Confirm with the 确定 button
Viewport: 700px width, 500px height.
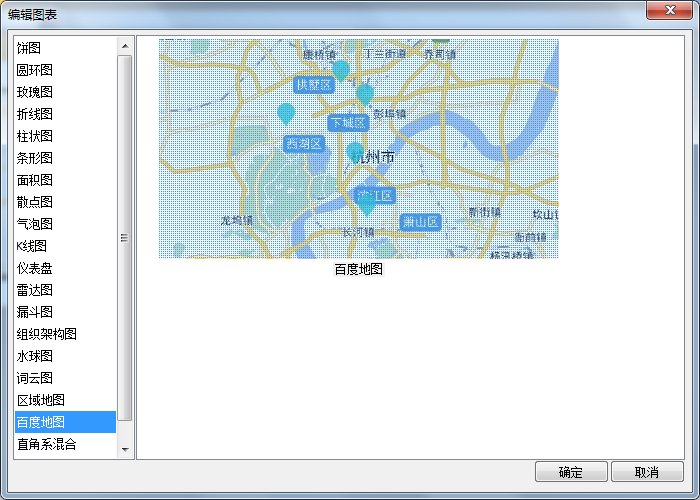(x=571, y=472)
